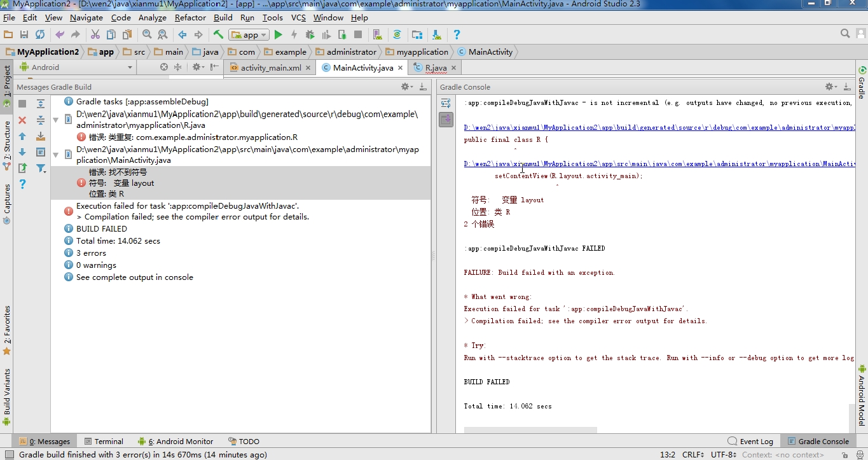Click Sync Project with Gradle Files icon

coord(397,34)
